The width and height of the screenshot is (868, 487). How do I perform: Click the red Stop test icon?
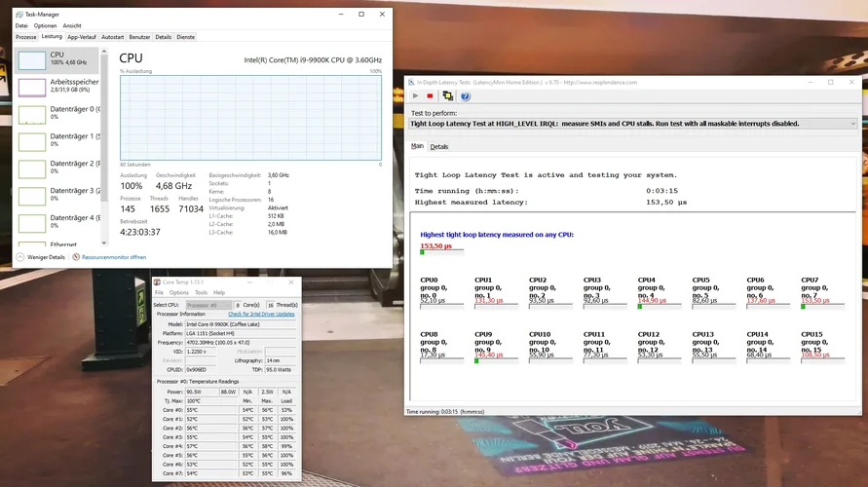click(431, 96)
